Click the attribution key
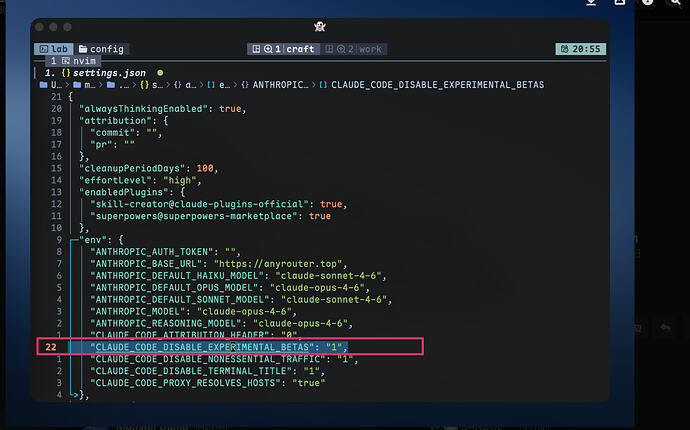Viewport: 690px width, 430px height. point(115,121)
